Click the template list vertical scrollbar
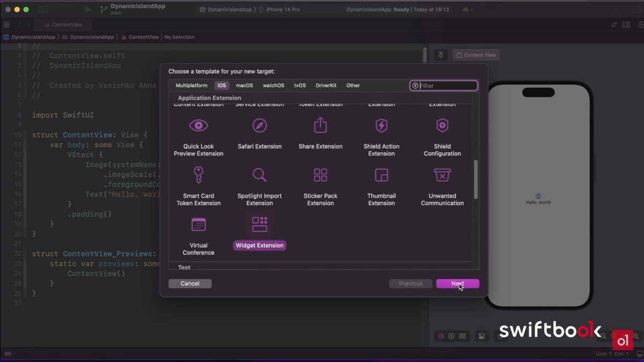The height and width of the screenshot is (362, 644). tap(476, 180)
